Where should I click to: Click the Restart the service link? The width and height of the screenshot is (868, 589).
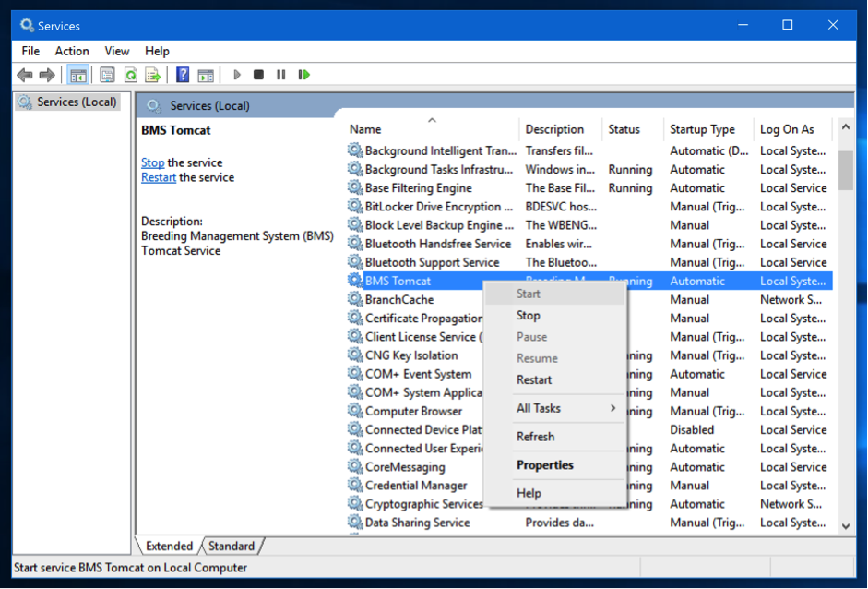point(159,177)
